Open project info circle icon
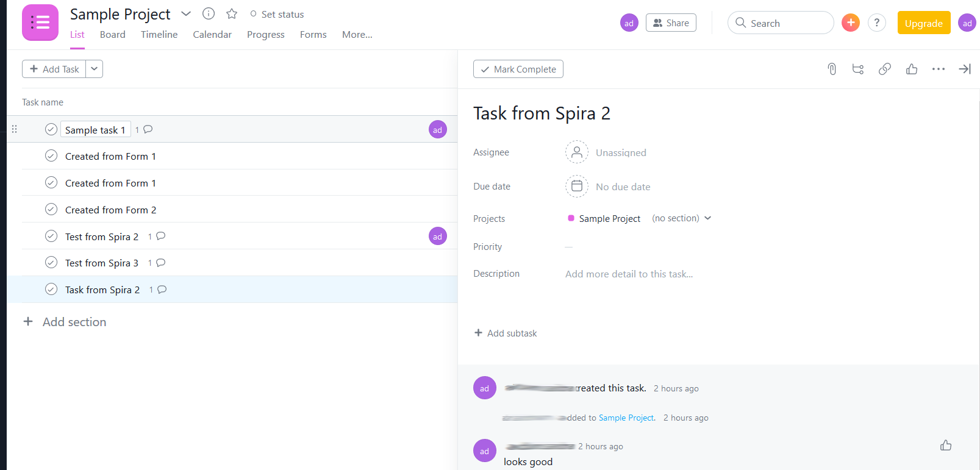Image resolution: width=980 pixels, height=470 pixels. (x=209, y=13)
